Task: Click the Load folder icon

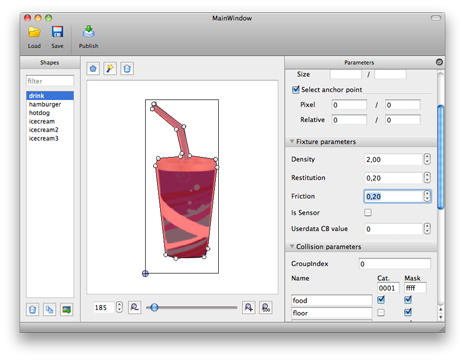Action: click(x=34, y=32)
